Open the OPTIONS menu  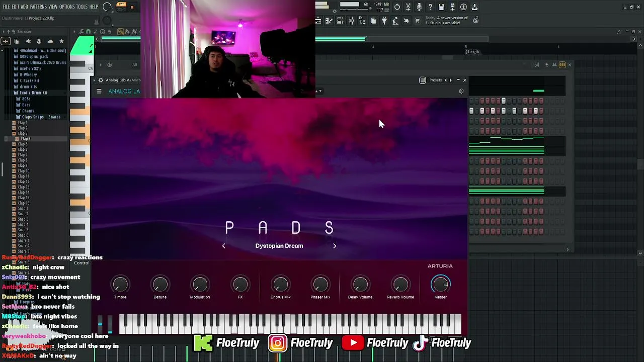[x=67, y=7]
